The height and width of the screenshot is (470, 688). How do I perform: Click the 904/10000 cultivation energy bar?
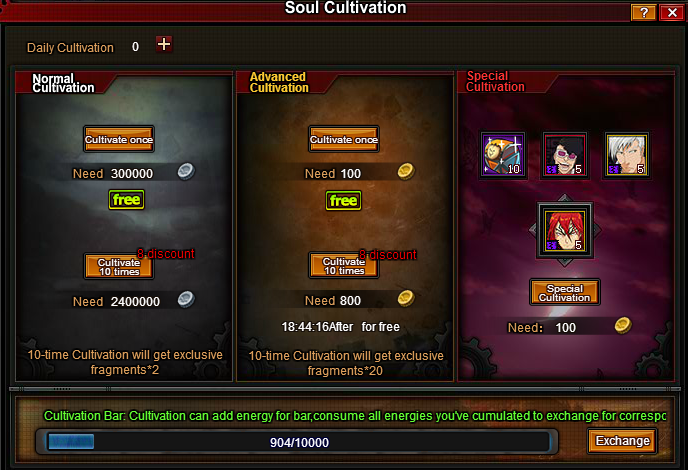(297, 442)
